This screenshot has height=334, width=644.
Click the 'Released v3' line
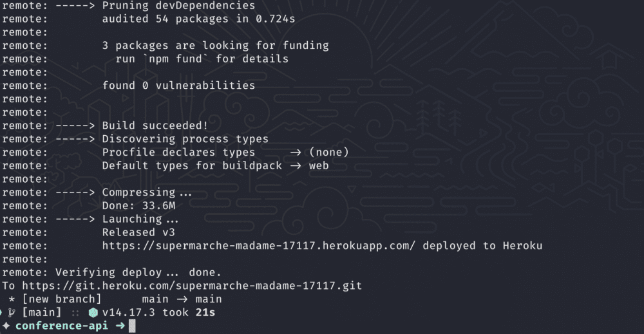[138, 232]
